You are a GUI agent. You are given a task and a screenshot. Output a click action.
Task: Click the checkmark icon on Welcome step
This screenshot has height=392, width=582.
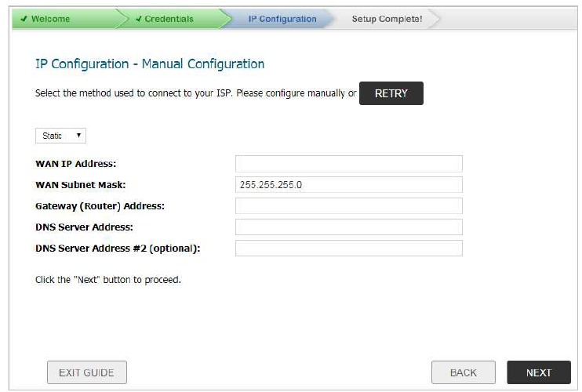(24, 20)
